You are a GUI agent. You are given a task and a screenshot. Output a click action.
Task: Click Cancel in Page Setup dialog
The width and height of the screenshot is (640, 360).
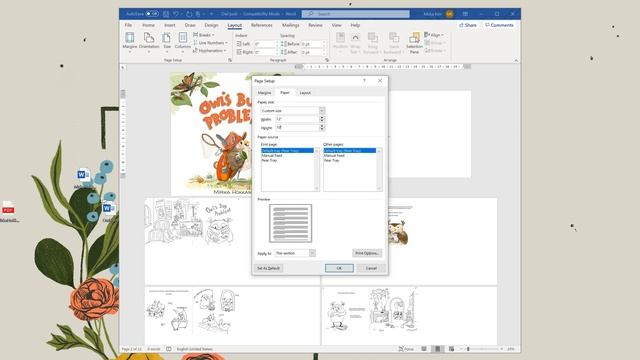(x=371, y=268)
